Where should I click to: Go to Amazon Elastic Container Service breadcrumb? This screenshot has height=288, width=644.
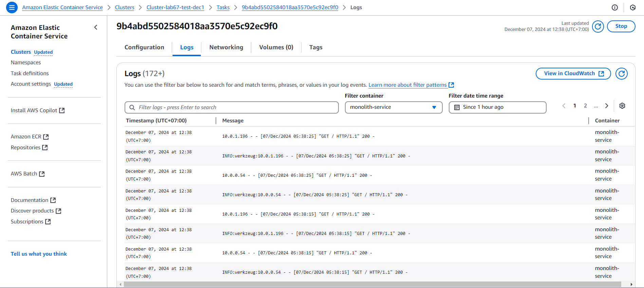click(x=62, y=7)
